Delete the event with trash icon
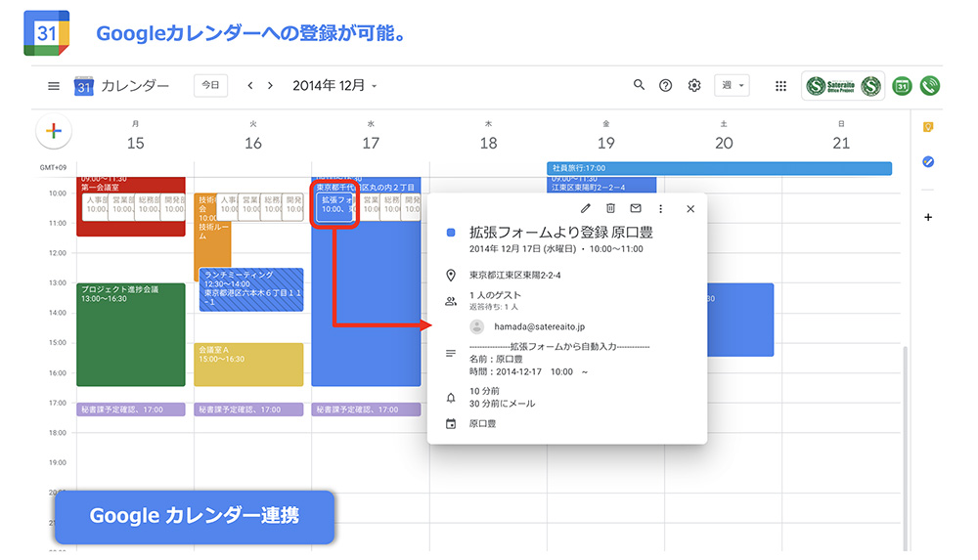The width and height of the screenshot is (978, 560). (x=610, y=209)
